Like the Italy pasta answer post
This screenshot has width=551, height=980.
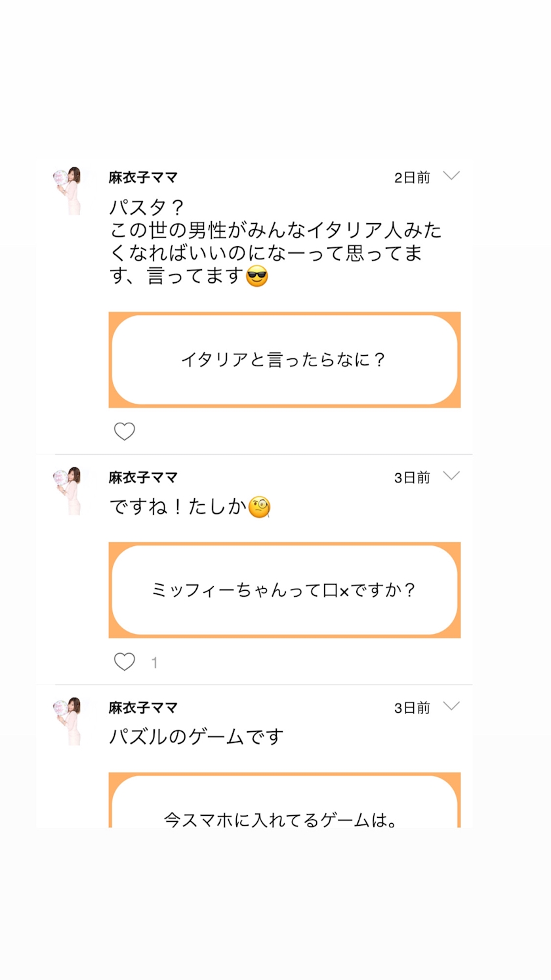click(125, 431)
